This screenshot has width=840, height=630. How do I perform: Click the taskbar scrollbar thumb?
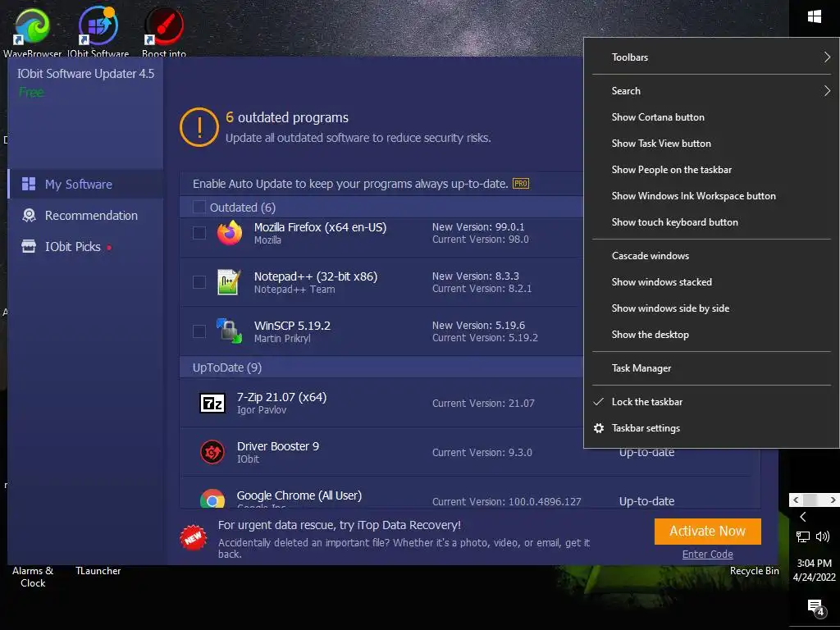(810, 500)
